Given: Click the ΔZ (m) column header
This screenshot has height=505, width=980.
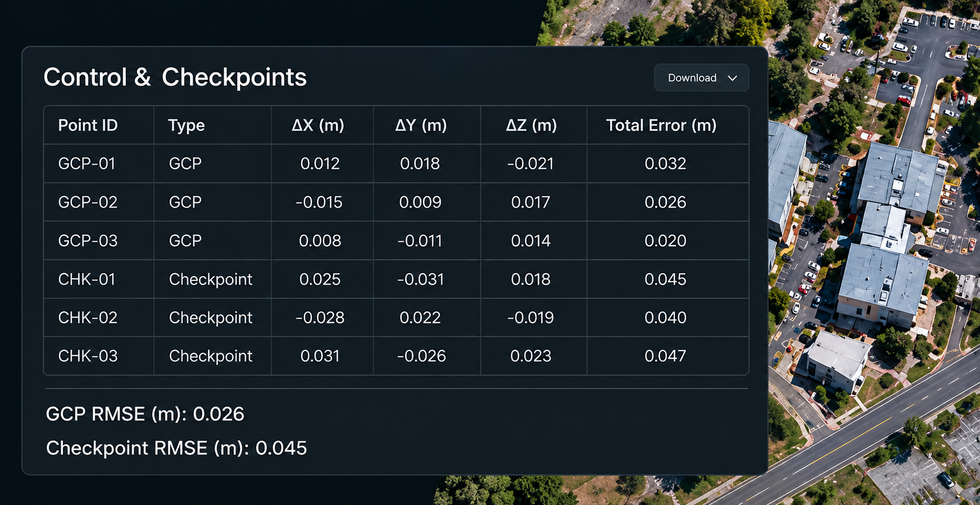Looking at the screenshot, I should click(x=531, y=125).
